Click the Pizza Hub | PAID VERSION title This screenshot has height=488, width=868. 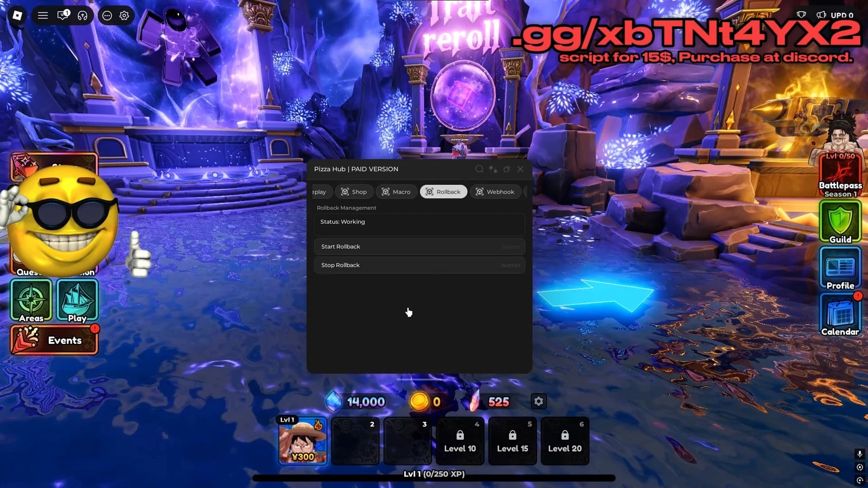(356, 169)
